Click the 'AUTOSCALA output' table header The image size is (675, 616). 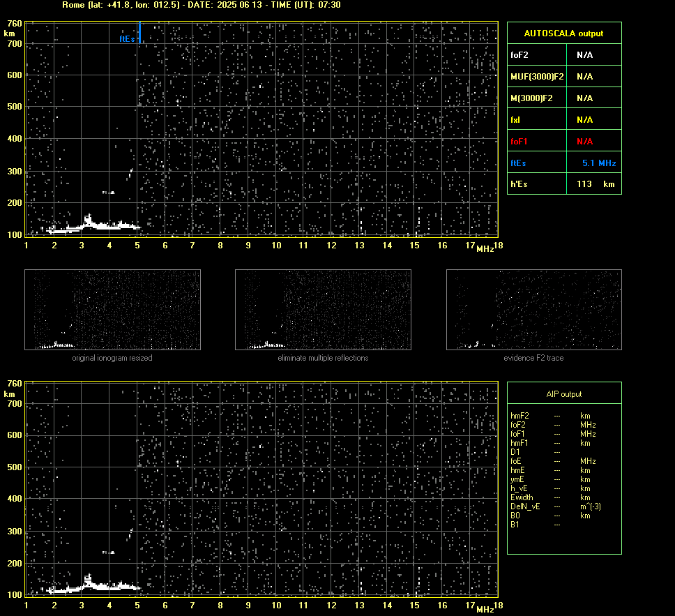563,33
